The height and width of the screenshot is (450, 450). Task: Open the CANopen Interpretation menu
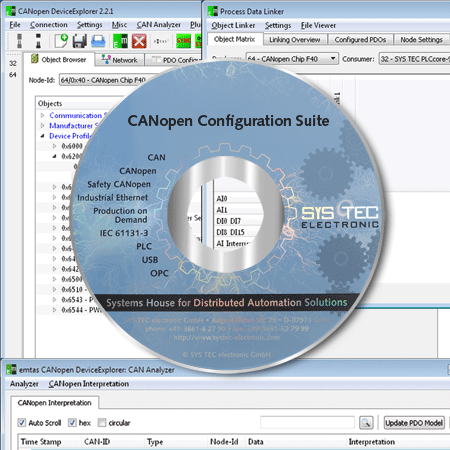click(x=89, y=384)
